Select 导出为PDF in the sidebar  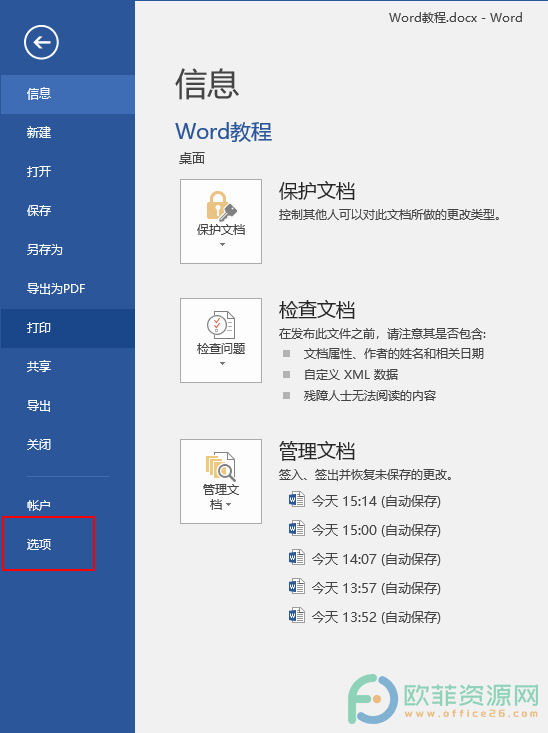point(68,288)
